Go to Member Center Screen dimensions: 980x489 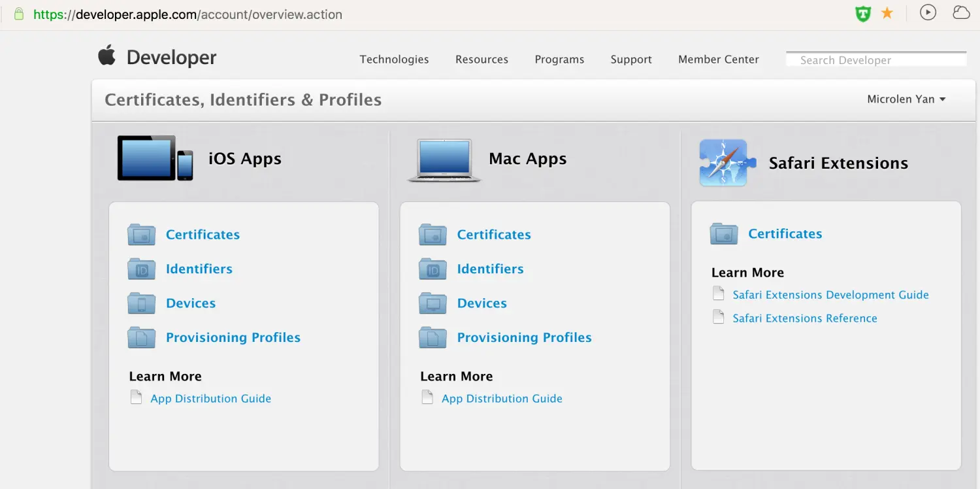click(x=719, y=59)
